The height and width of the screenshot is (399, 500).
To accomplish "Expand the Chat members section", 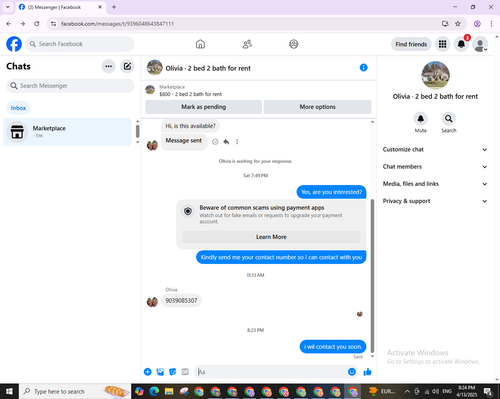I will click(x=435, y=167).
